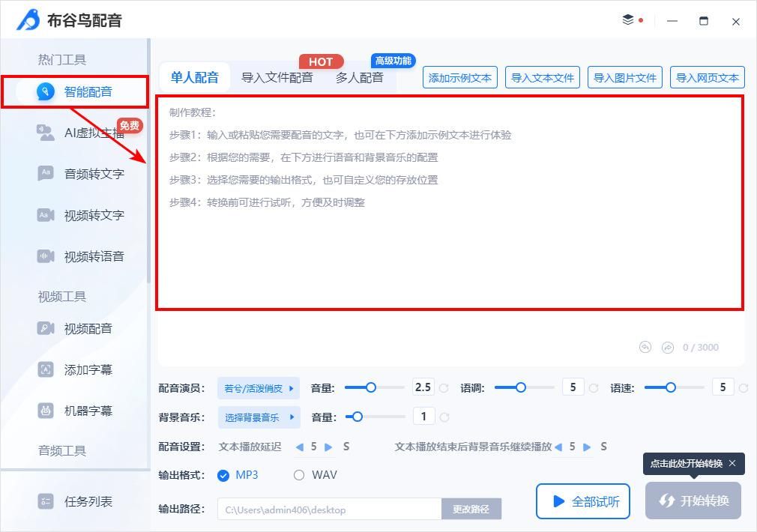Increase background music continue time
The height and width of the screenshot is (532, 757).
(587, 447)
